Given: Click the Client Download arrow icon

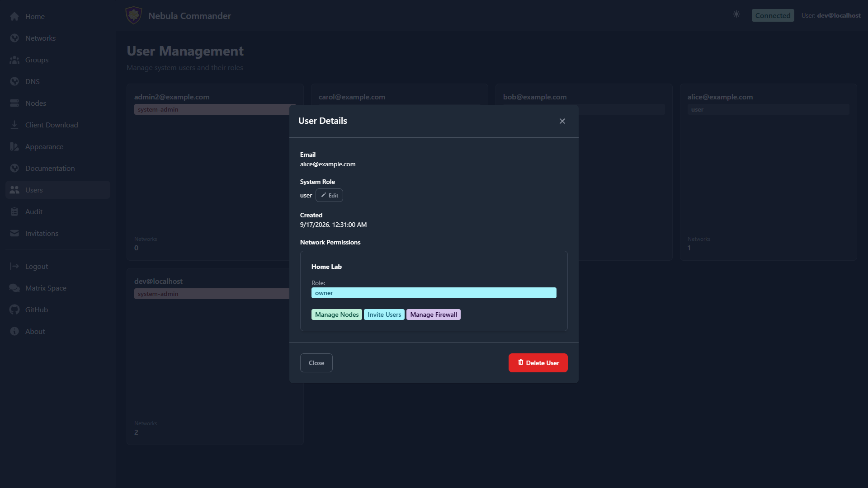Looking at the screenshot, I should point(14,125).
